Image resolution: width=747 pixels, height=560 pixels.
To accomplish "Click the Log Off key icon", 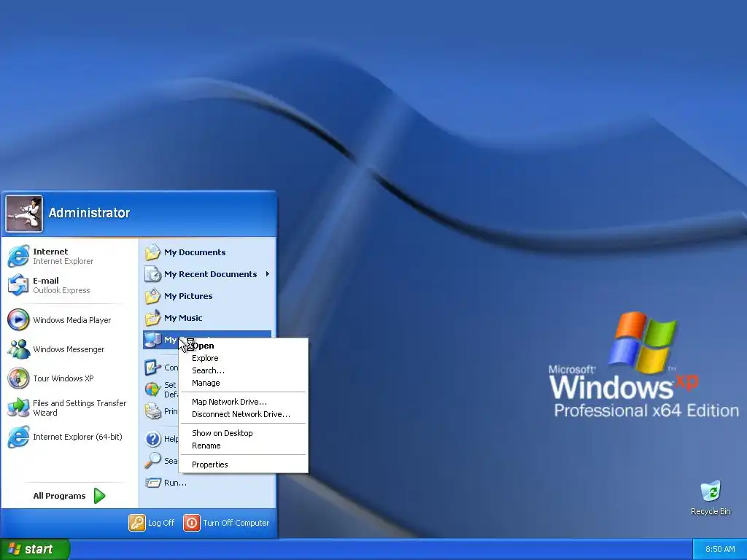I will [x=136, y=522].
